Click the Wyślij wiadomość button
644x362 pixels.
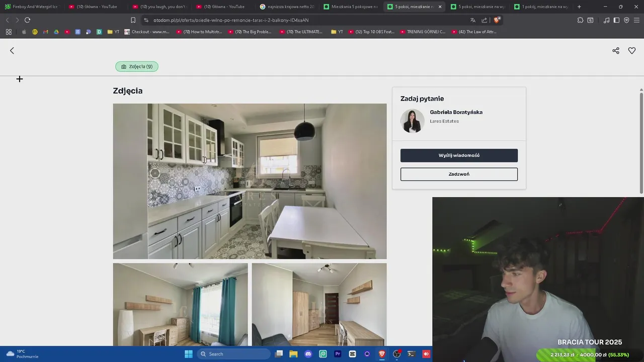coord(459,155)
